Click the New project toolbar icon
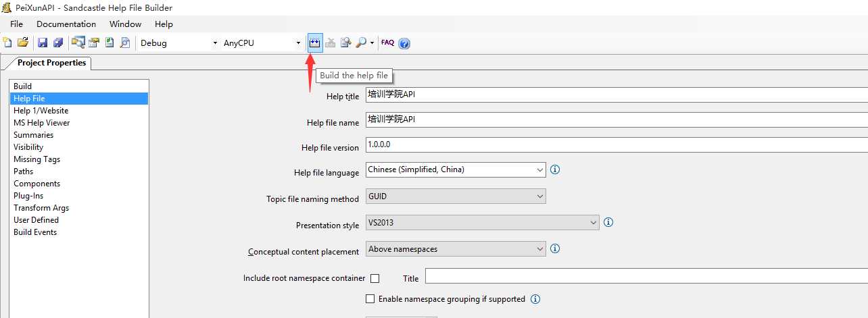This screenshot has width=868, height=318. pos(7,43)
